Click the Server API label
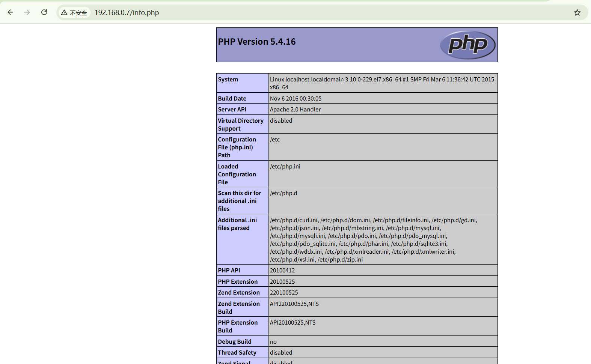Viewport: 591px width, 364px height. [232, 109]
